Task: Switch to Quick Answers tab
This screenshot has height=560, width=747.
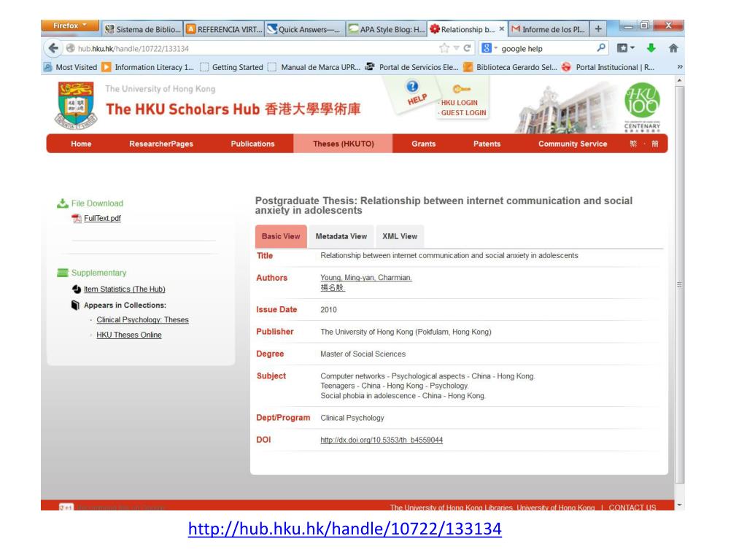Action: coord(305,29)
